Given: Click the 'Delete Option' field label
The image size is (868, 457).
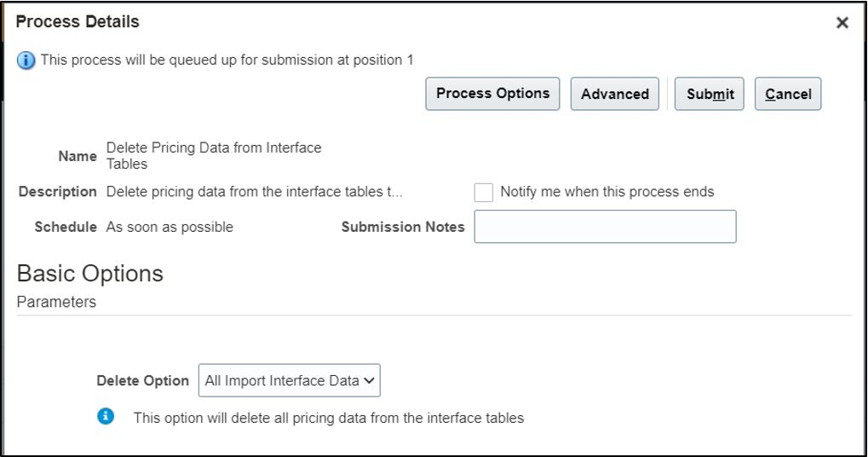Looking at the screenshot, I should 142,381.
